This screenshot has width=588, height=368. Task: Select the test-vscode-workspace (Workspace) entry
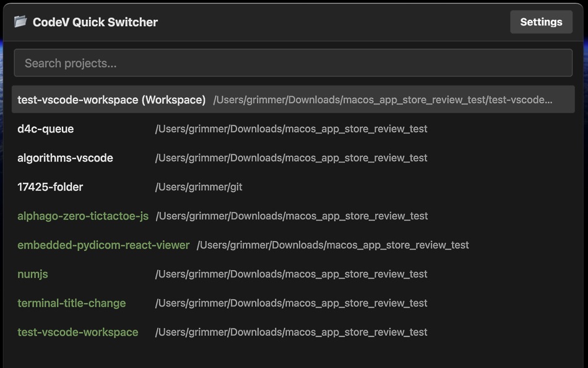(110, 99)
